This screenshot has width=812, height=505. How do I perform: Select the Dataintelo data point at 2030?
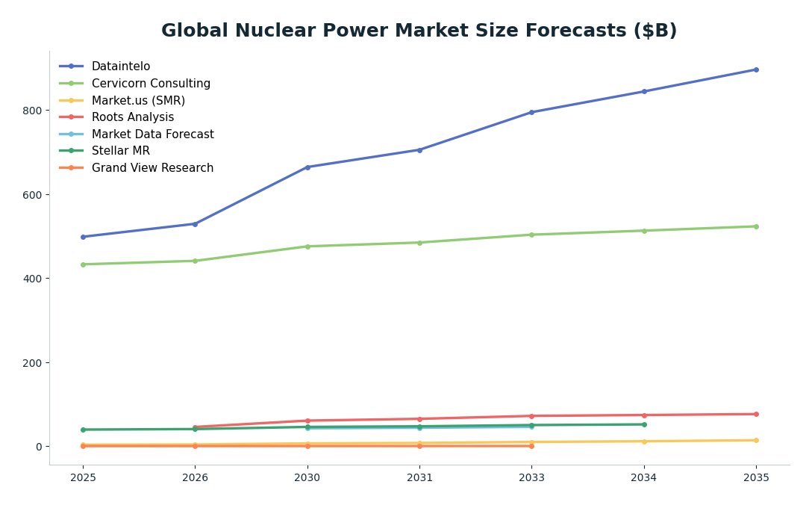(307, 167)
